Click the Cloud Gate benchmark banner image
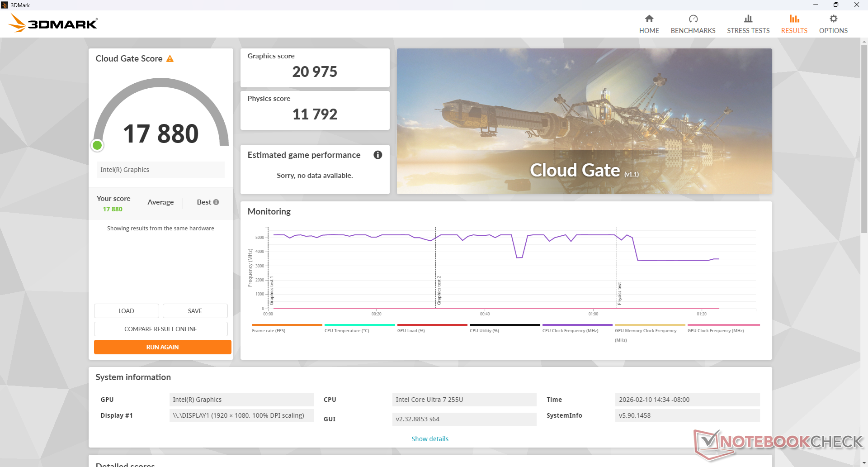The width and height of the screenshot is (868, 467). pos(584,121)
